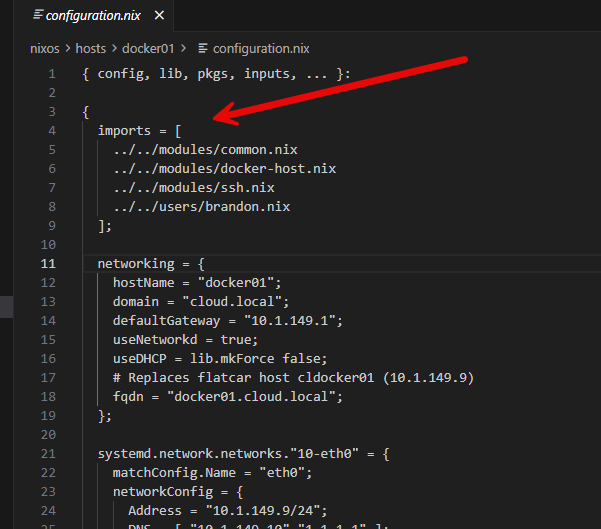Open the hosts breadcrumb folder
Image resolution: width=601 pixels, height=529 pixels.
90,49
